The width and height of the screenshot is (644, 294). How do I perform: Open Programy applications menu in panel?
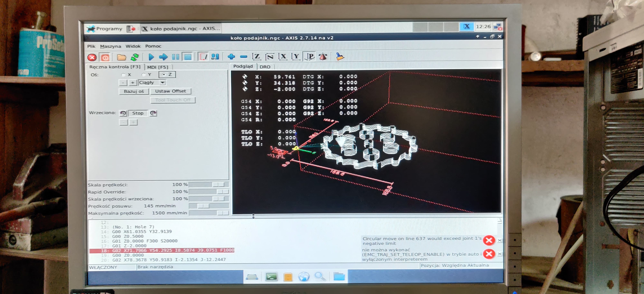[x=104, y=29]
